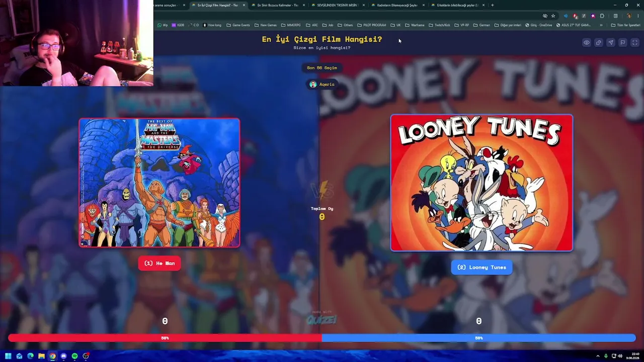Switch to the 'En Sinir Bozucu Kelimeler' tab
Screen dimensions: 644x362
coord(278,5)
